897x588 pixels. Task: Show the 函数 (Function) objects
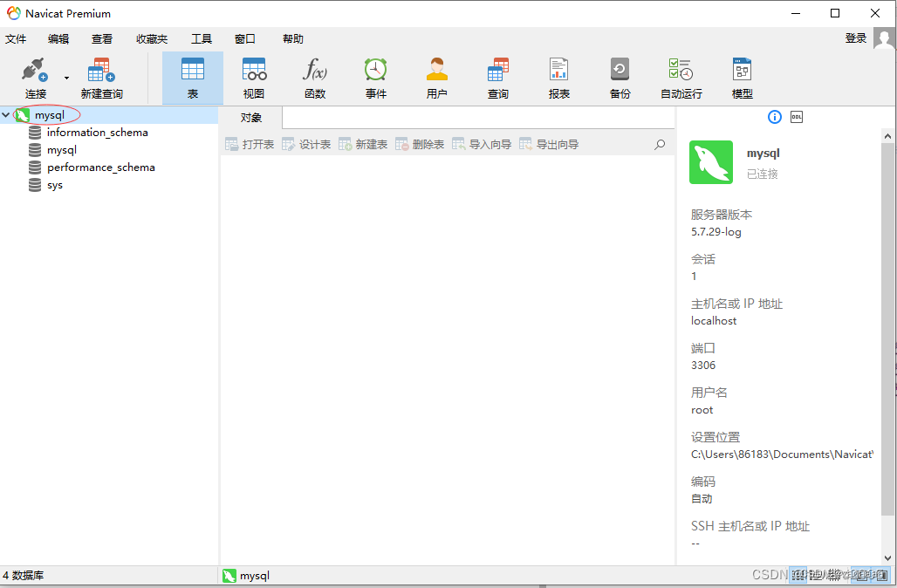[x=315, y=78]
